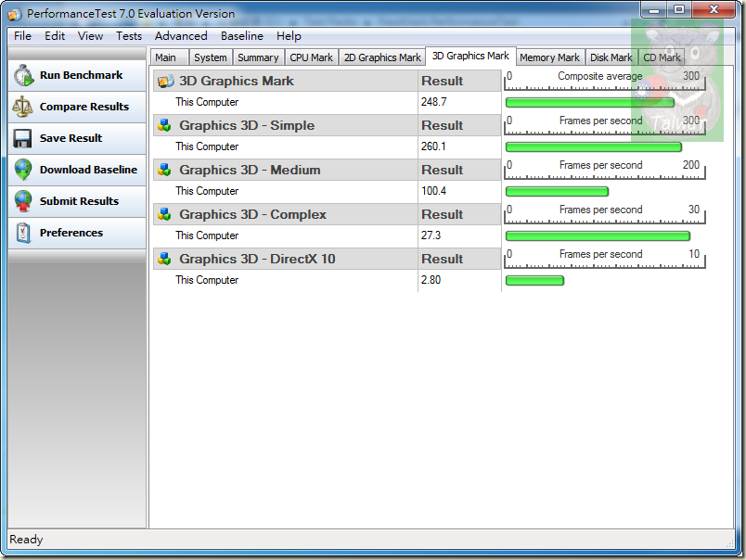The width and height of the screenshot is (746, 560).
Task: Open the Edit menu
Action: coord(55,36)
